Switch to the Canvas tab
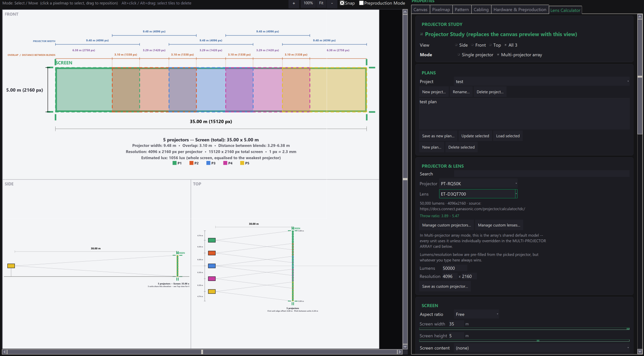 (420, 10)
